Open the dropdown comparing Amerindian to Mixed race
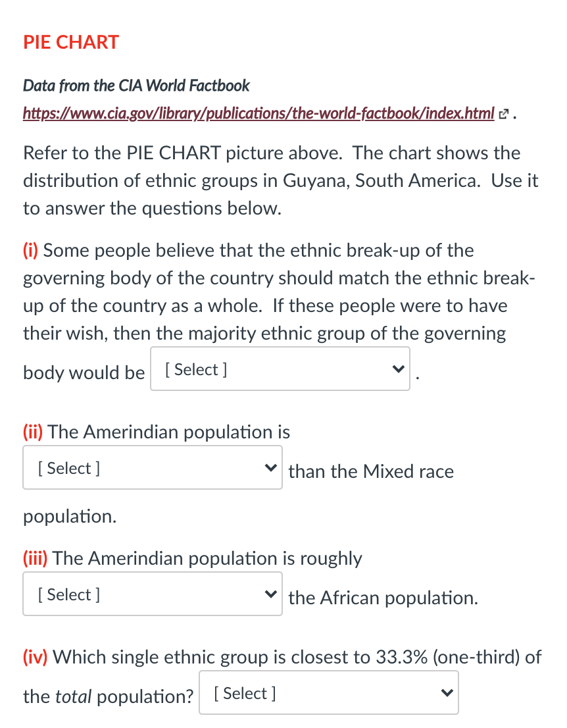Image resolution: width=567 pixels, height=728 pixels. click(151, 467)
